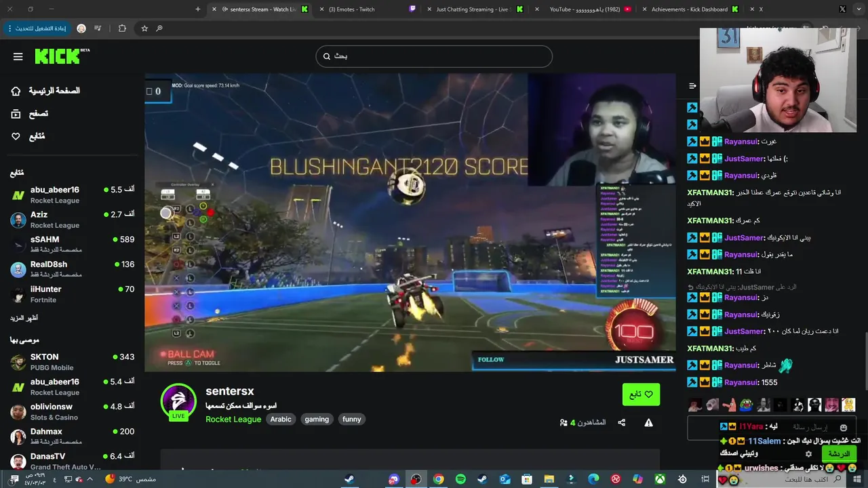Viewport: 868px width, 488px height.
Task: Open the متابع following nav item
Action: 28,136
